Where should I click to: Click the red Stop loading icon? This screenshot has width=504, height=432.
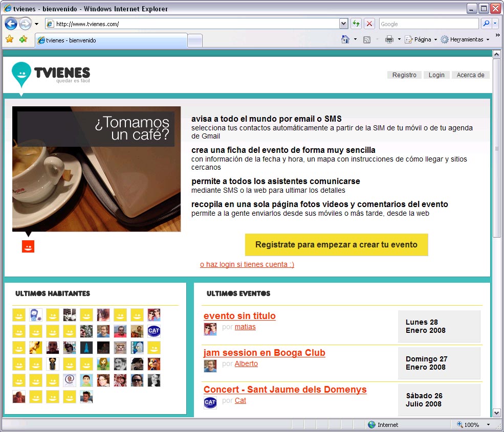coord(369,24)
